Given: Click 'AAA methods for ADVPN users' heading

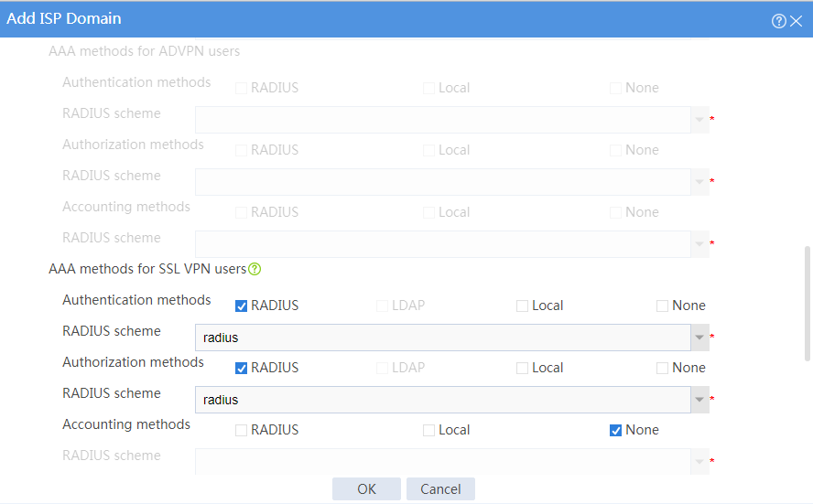Looking at the screenshot, I should 144,52.
